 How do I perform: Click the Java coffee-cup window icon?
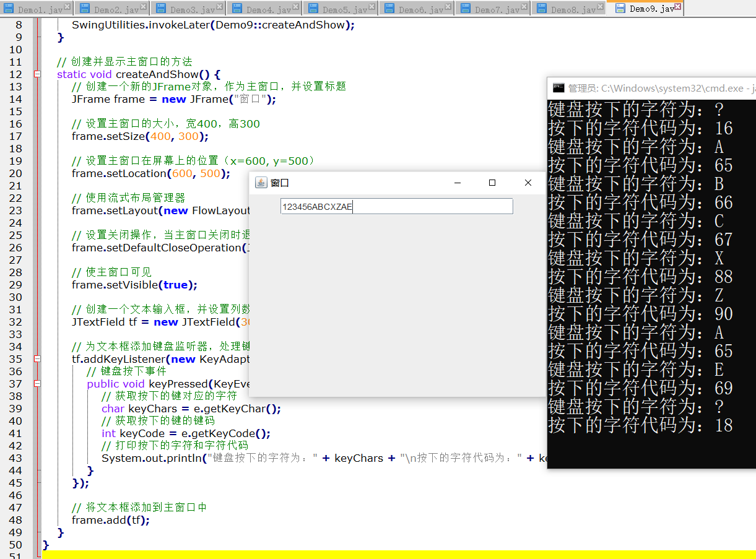261,183
